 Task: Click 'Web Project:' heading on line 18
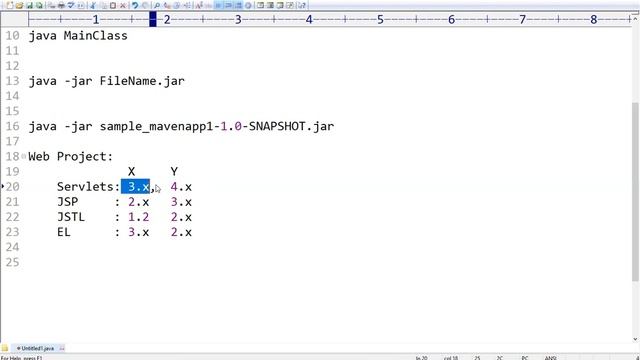click(x=71, y=157)
